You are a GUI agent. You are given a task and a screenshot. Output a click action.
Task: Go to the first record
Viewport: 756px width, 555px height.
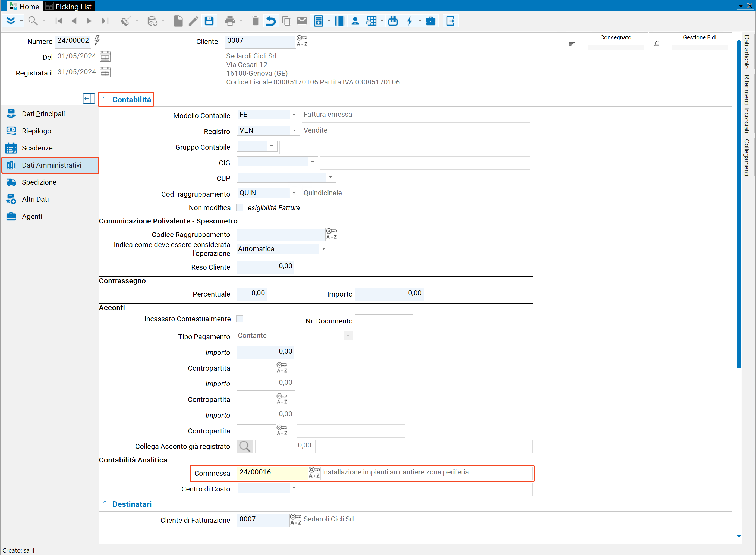[58, 21]
